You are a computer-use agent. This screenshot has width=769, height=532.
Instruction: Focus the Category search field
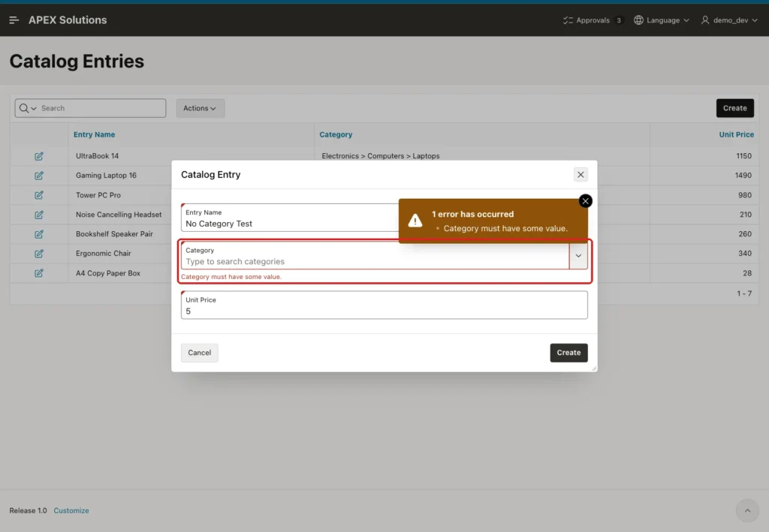[x=375, y=256]
